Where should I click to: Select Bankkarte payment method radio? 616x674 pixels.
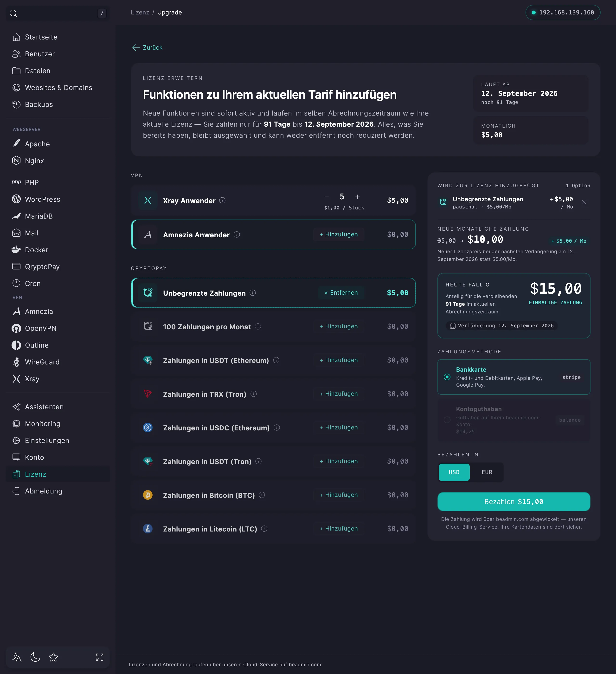point(447,377)
